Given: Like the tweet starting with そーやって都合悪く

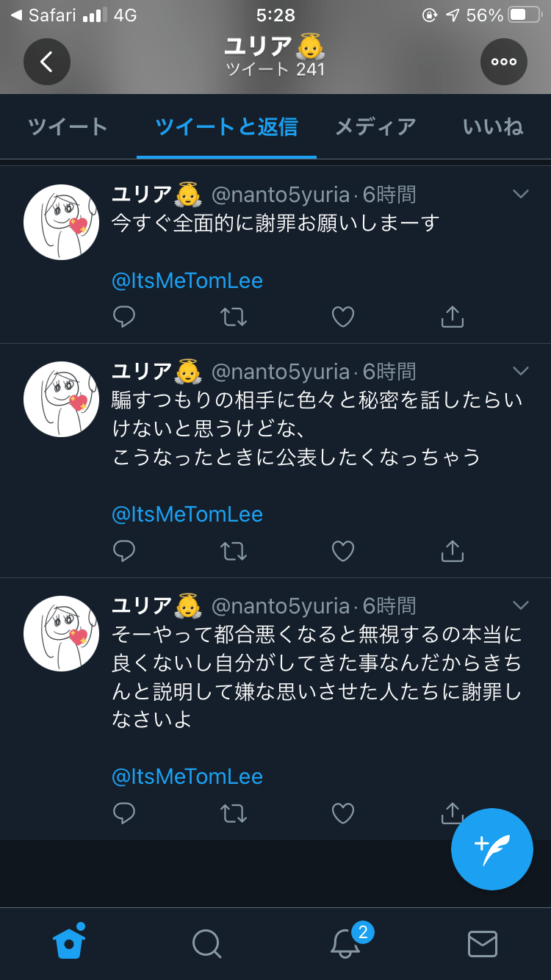Looking at the screenshot, I should point(343,813).
